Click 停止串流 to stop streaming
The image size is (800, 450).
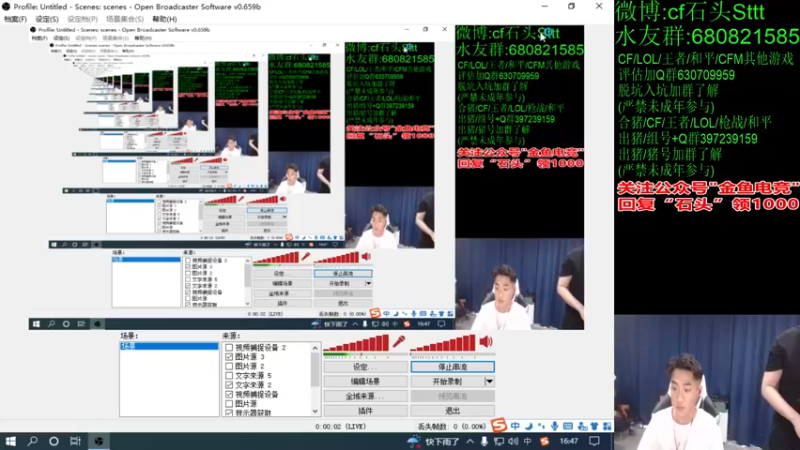click(x=453, y=367)
